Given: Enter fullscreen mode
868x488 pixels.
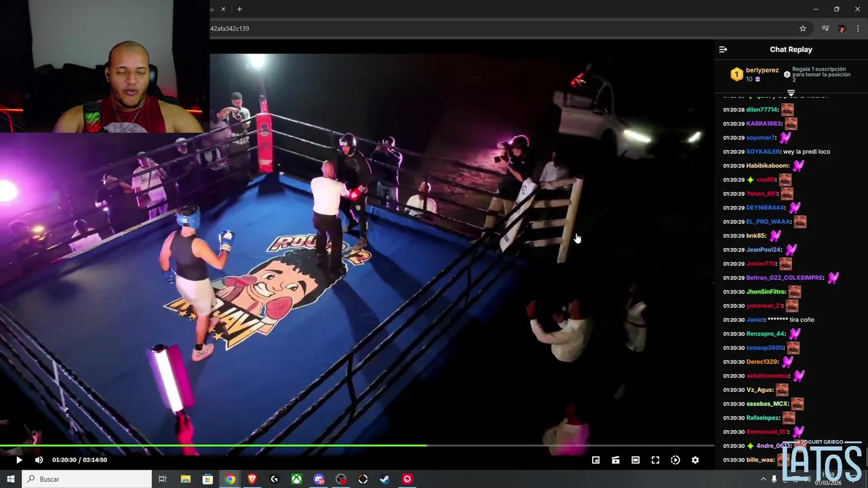Looking at the screenshot, I should (655, 460).
